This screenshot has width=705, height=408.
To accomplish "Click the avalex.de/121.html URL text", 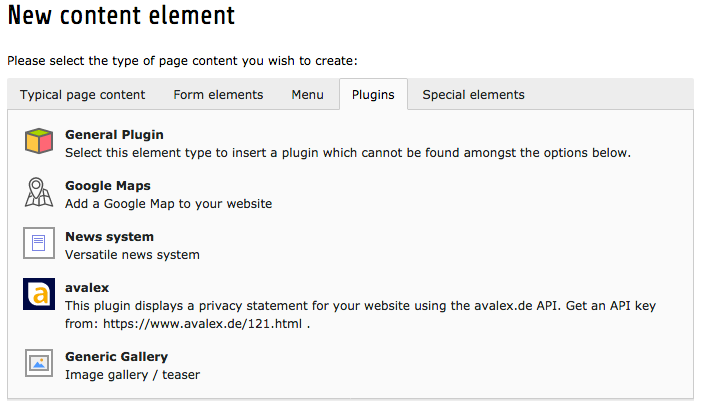I will click(202, 324).
